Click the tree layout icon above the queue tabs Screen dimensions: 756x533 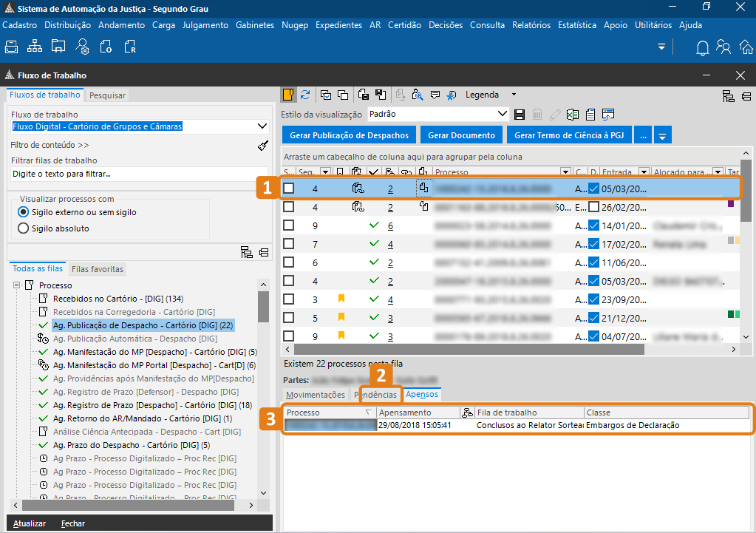click(247, 252)
